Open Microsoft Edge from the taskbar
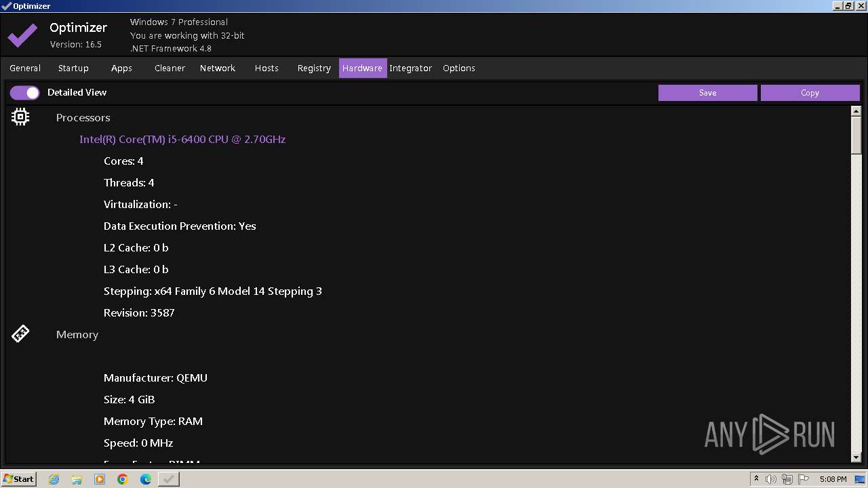The width and height of the screenshot is (868, 488). pos(146,479)
